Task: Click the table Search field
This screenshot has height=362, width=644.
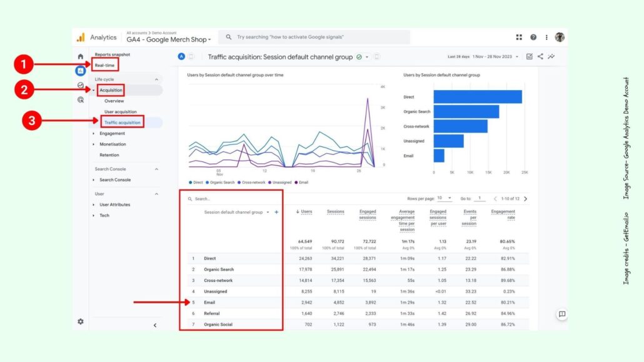Action: point(231,199)
